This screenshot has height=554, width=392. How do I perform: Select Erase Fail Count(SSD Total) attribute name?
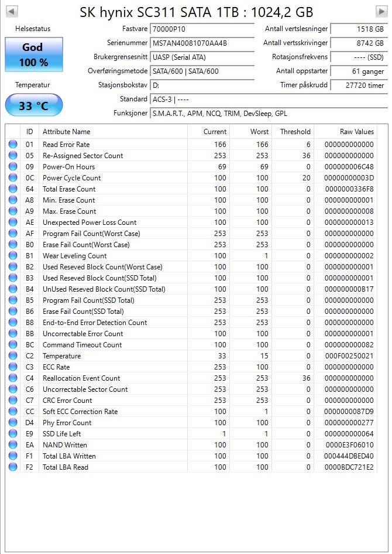pos(83,312)
